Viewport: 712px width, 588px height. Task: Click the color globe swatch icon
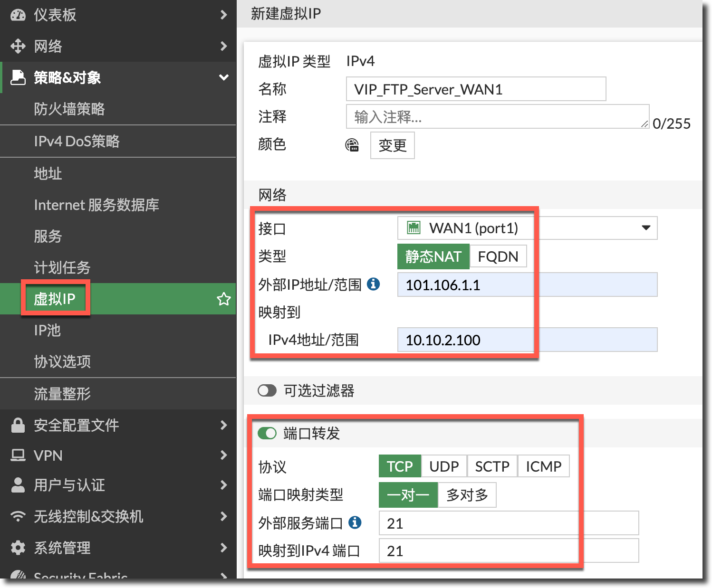(x=352, y=145)
